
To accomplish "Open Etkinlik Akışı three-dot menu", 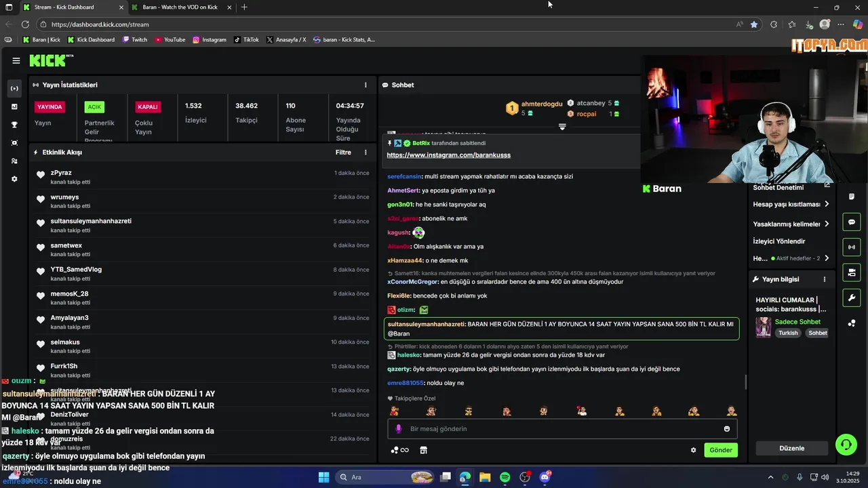I will 366,152.
